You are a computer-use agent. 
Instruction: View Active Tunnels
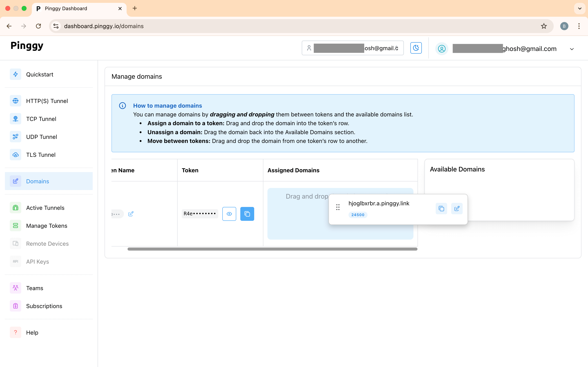pyautogui.click(x=45, y=208)
